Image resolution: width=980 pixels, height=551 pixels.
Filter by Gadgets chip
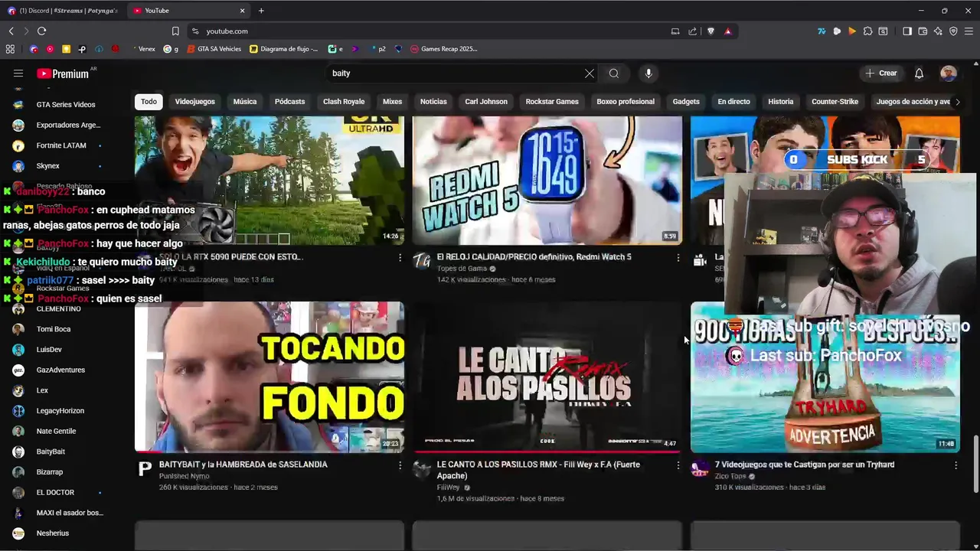tap(686, 102)
